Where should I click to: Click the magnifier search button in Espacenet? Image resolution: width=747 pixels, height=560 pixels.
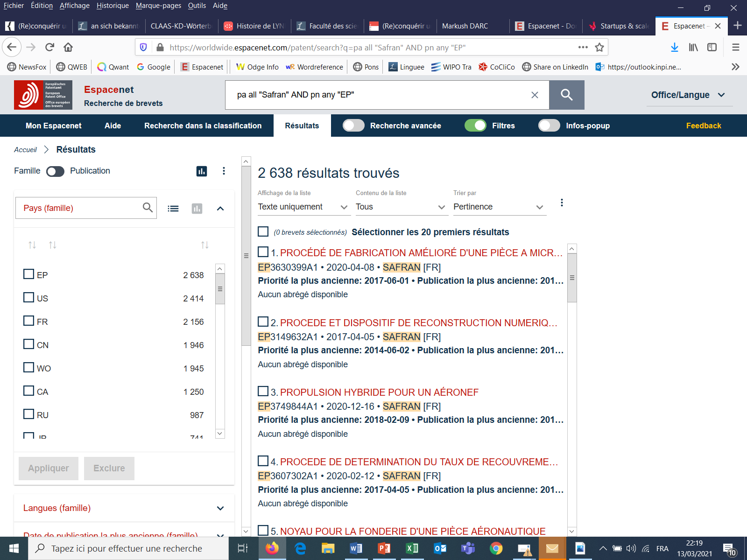pyautogui.click(x=566, y=95)
